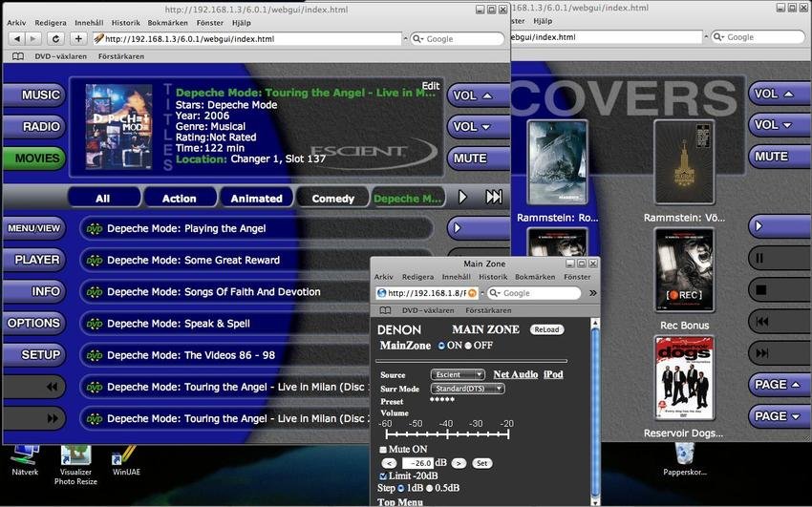Open Google search dropdown in Covers window
812x507 pixels.
click(x=718, y=37)
